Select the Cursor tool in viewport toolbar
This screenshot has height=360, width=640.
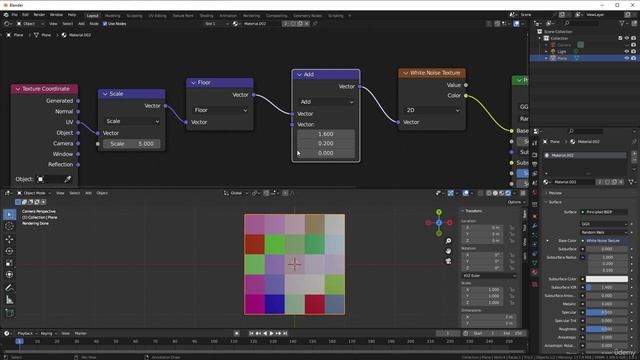[x=9, y=227]
